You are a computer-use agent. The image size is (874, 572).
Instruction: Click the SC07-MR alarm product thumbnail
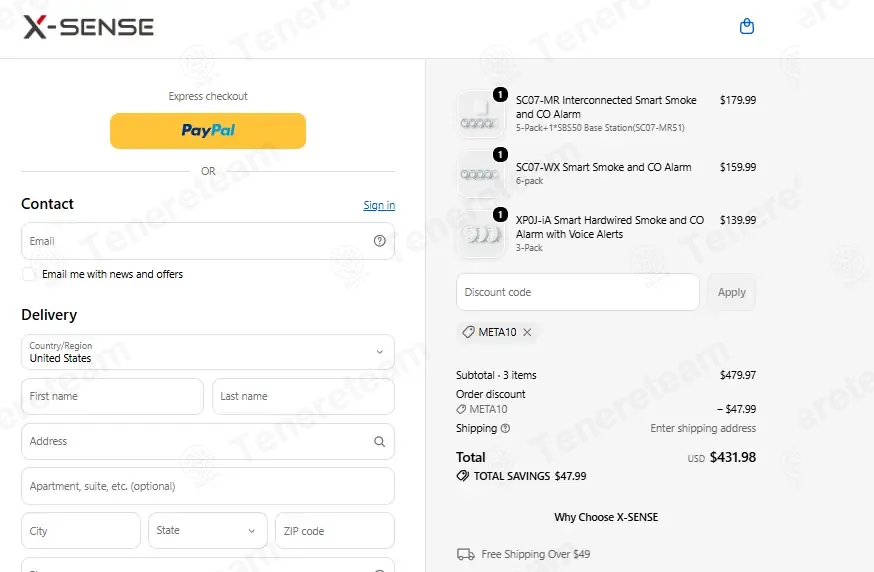[481, 114]
